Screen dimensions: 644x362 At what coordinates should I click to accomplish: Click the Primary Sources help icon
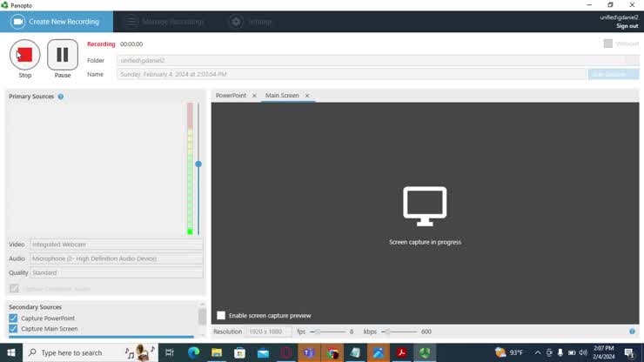pyautogui.click(x=61, y=97)
